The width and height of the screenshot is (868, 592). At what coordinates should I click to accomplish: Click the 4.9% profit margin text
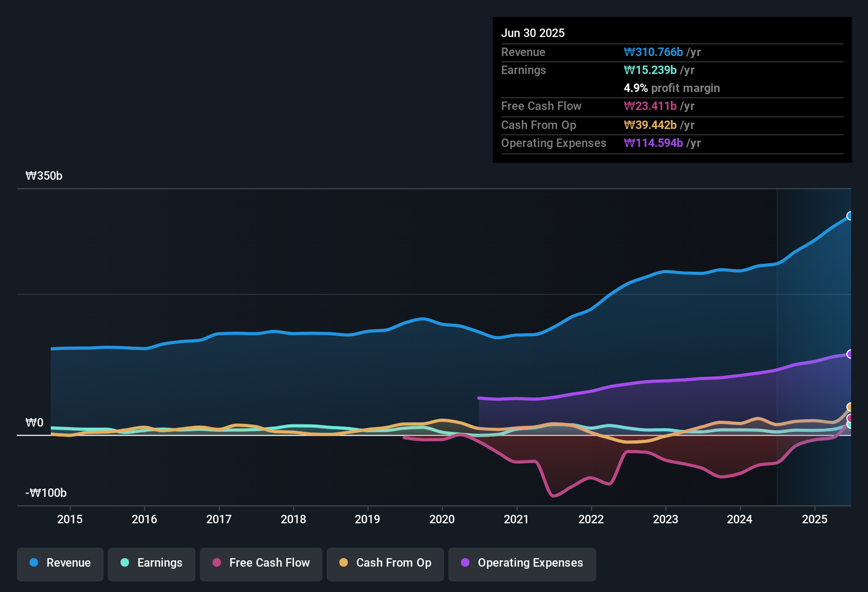pyautogui.click(x=672, y=88)
